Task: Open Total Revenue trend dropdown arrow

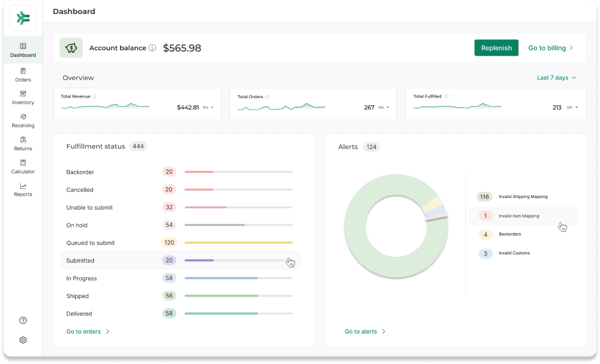Action: click(x=213, y=108)
